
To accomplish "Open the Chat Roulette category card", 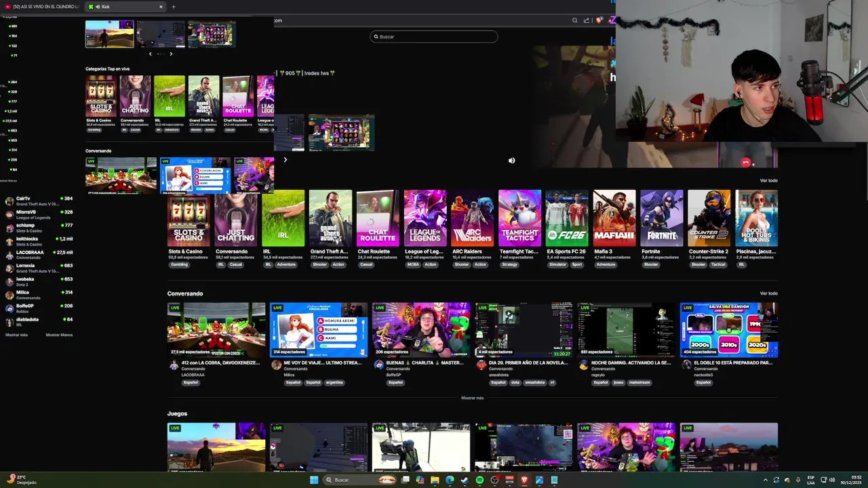I will click(378, 218).
